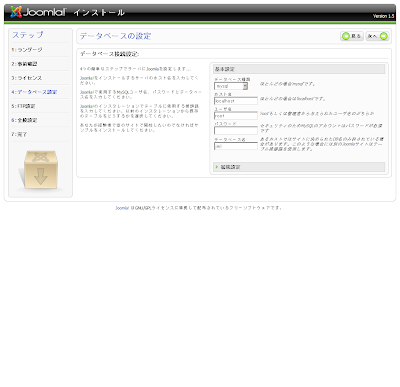
Task: Click the データベース接続設定 section title
Action: (110, 54)
